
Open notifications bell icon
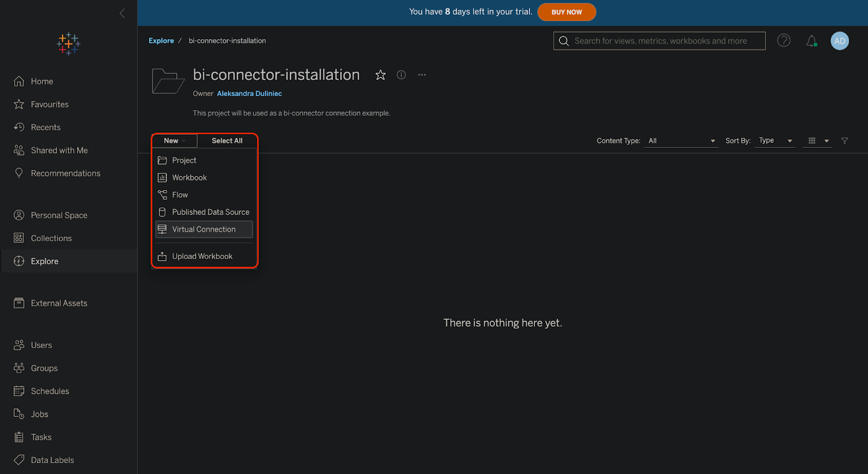[812, 41]
